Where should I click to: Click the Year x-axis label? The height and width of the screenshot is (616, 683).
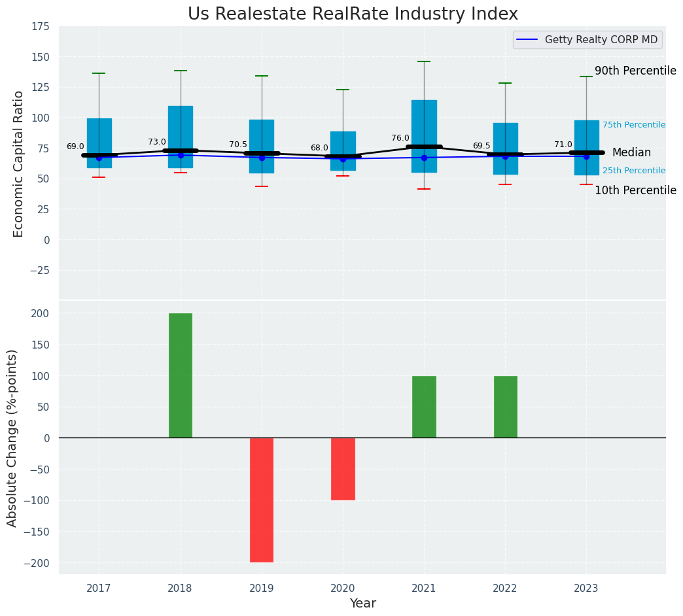(362, 603)
